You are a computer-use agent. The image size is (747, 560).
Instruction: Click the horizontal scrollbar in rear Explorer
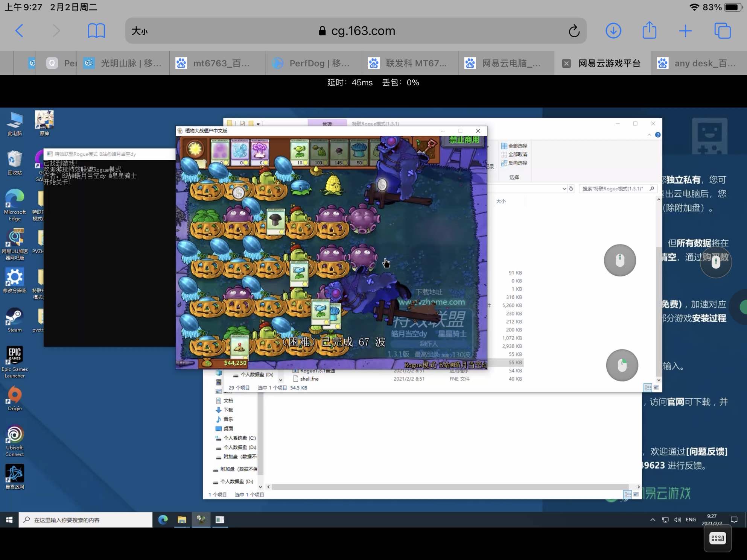[450, 487]
